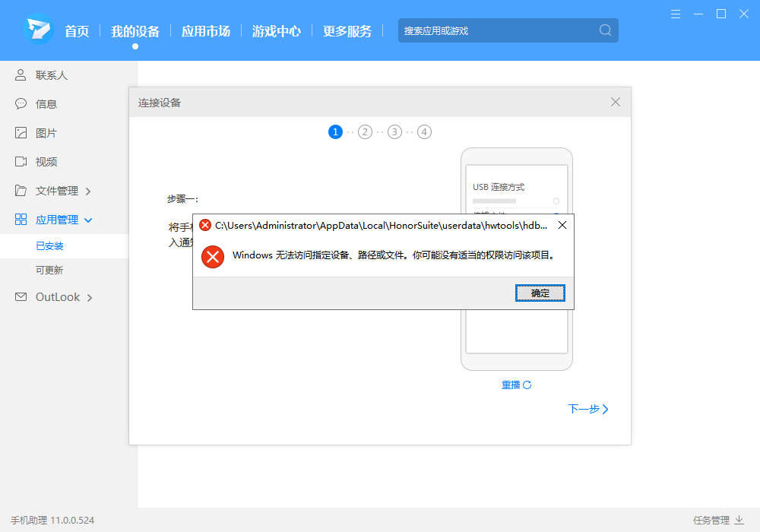Click 重播 replay link
Image resolution: width=760 pixels, height=532 pixels.
click(516, 385)
